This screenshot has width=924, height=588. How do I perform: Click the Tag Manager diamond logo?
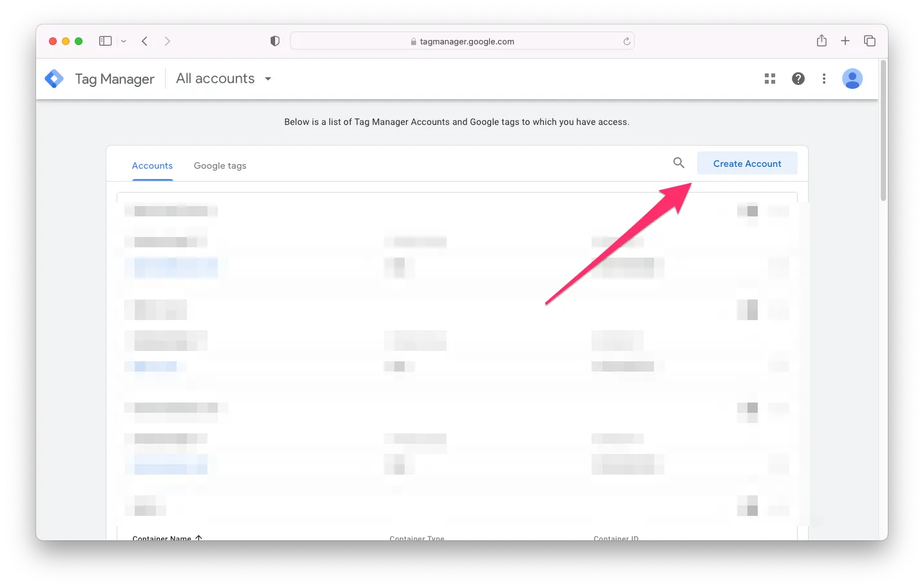point(54,79)
